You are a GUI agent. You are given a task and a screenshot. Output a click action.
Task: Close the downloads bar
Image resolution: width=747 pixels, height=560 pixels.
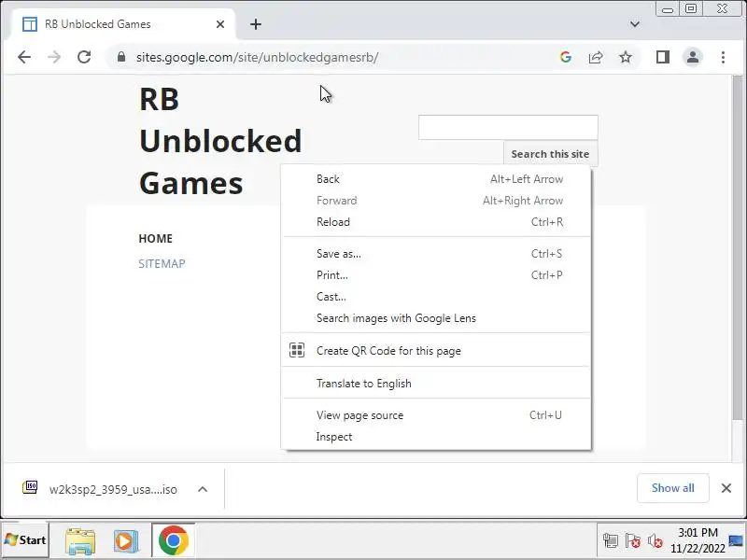point(726,488)
